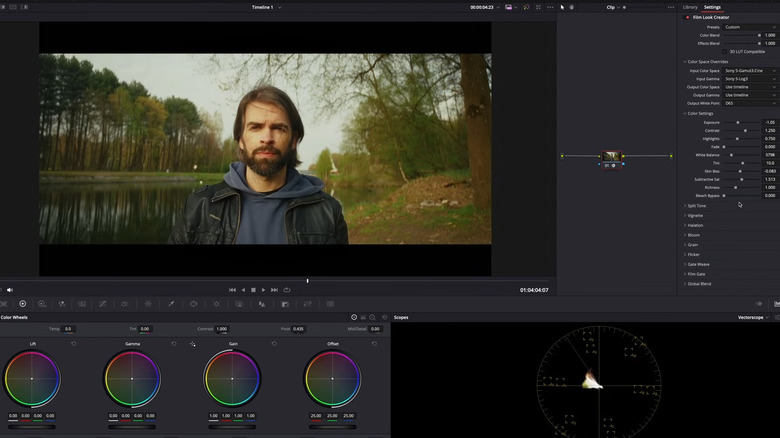Reset the Offset color wheel

pos(374,343)
